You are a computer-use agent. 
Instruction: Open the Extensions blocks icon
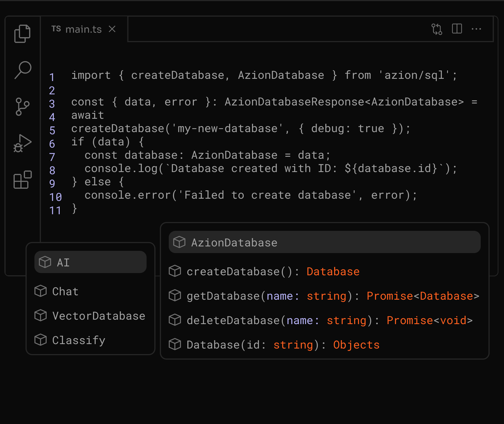(x=22, y=180)
